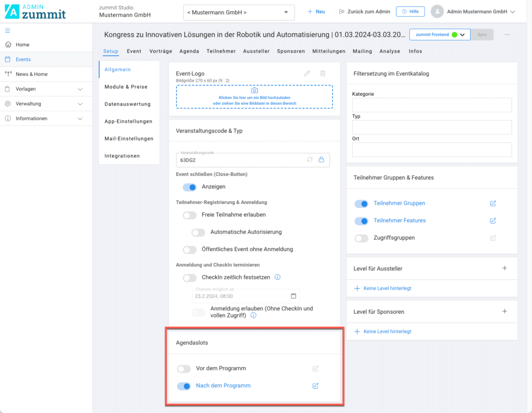Turn on the Zugriffsgruppen toggle
Viewport: 532px width, 413px height.
(361, 238)
